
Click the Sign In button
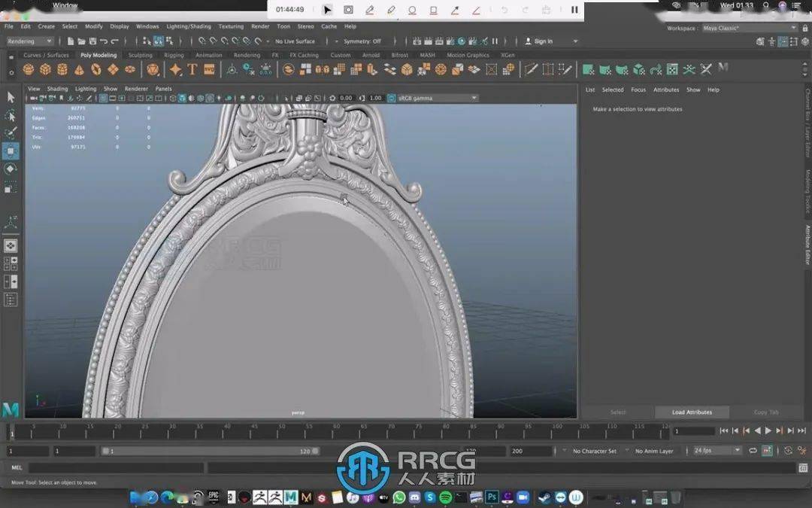coord(543,41)
